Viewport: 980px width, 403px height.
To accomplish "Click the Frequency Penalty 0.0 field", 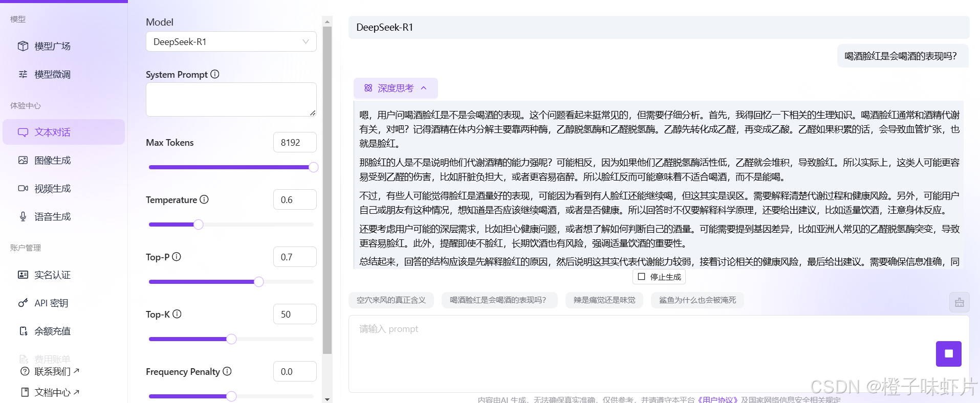I will tap(295, 371).
